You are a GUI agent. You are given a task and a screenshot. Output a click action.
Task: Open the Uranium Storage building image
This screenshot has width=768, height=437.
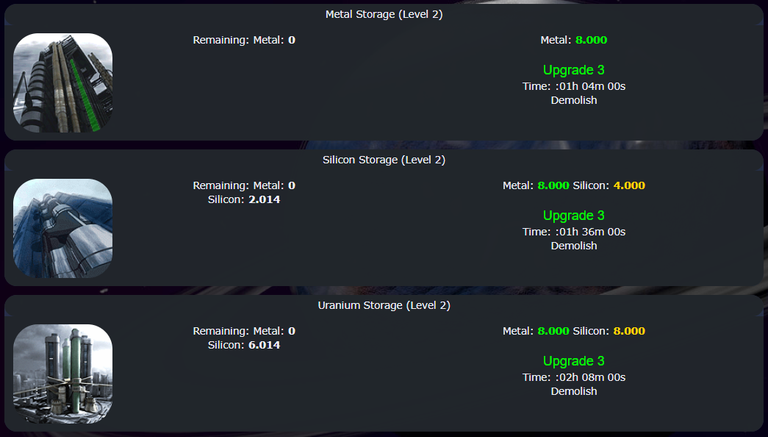(x=63, y=374)
